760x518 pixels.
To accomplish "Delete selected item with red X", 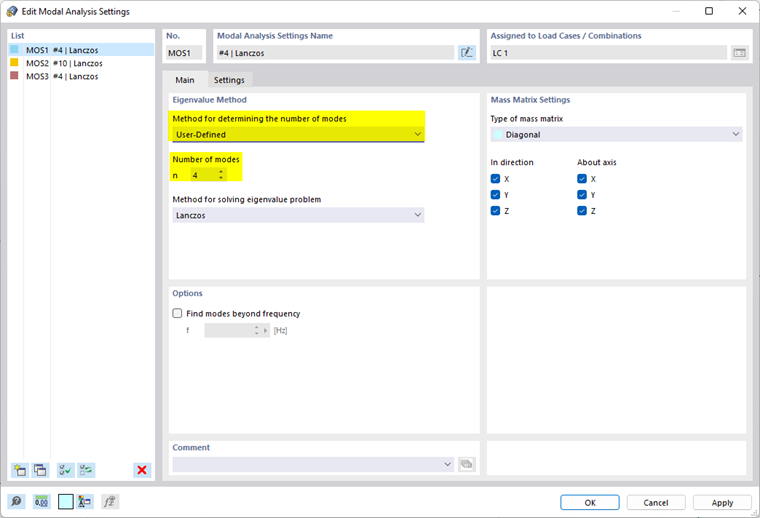I will (142, 470).
